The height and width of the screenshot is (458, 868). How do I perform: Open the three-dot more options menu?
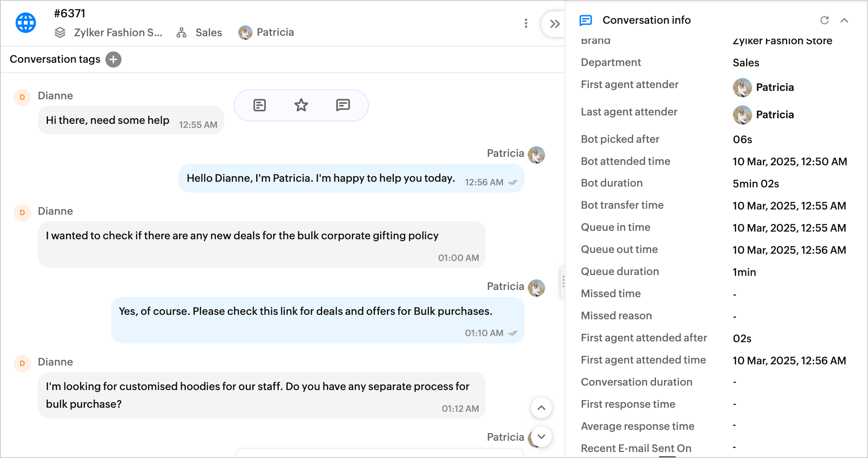click(x=526, y=23)
